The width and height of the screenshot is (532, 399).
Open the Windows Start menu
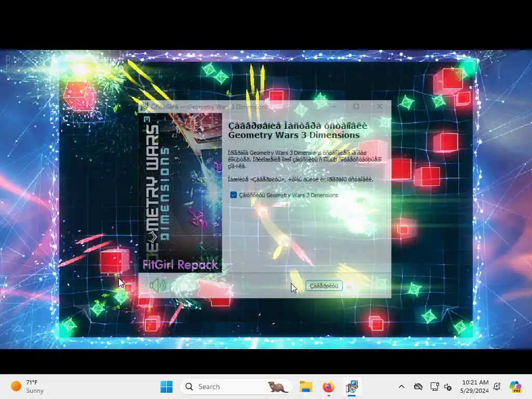pyautogui.click(x=166, y=387)
